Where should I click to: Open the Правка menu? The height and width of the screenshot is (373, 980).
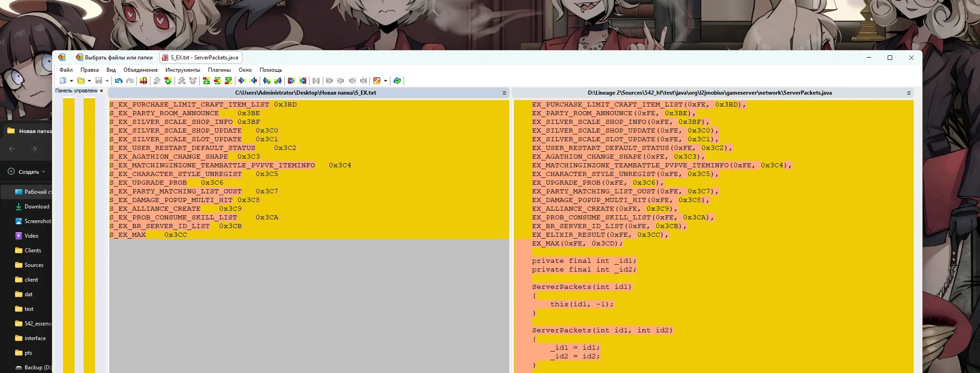point(90,70)
